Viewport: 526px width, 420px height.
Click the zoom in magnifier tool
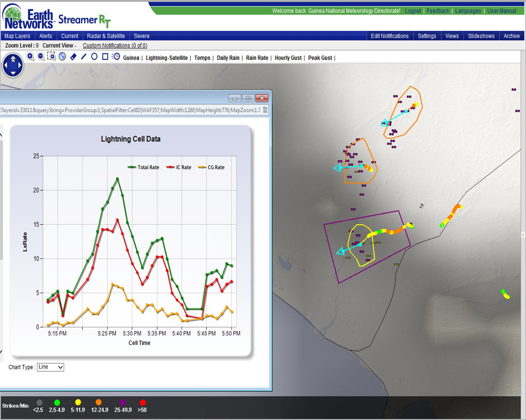click(x=30, y=56)
